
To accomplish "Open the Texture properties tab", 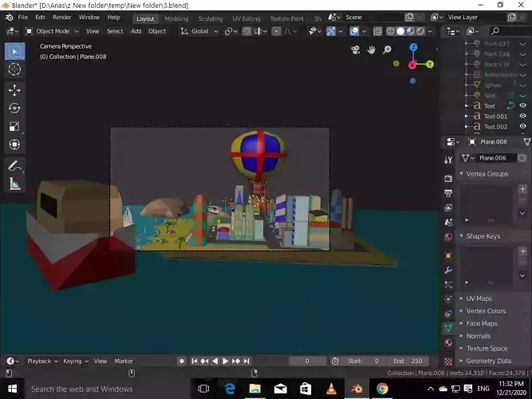I will tap(448, 361).
